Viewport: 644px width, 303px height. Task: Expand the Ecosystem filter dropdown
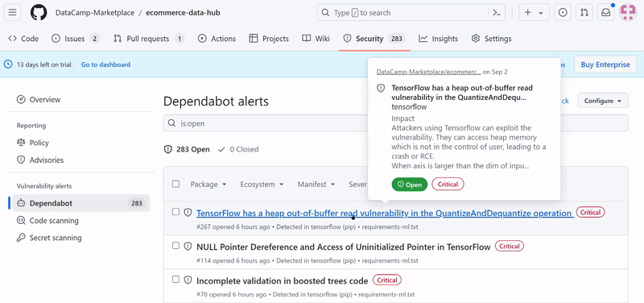(x=262, y=185)
